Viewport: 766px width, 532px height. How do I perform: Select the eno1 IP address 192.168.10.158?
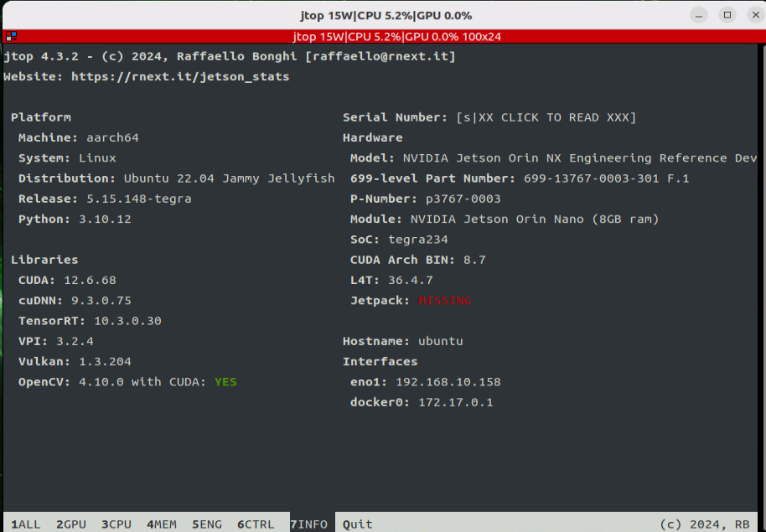(448, 382)
